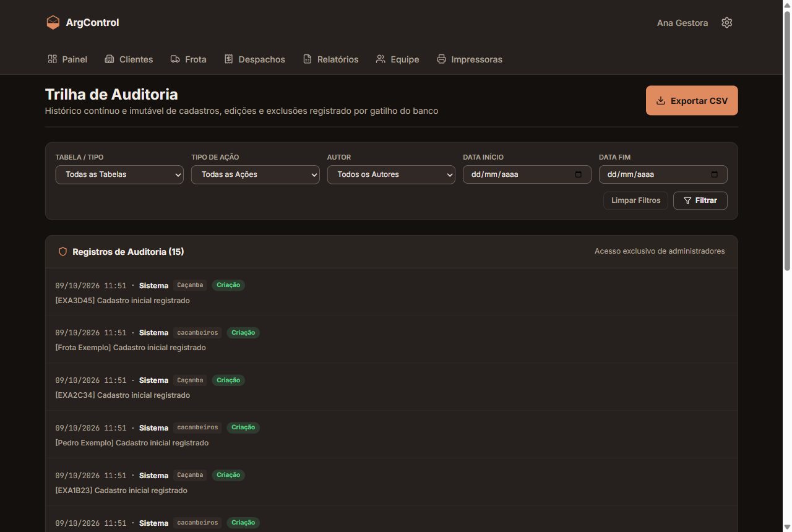
Task: Go to the Clientes navigation tab
Action: coord(129,59)
